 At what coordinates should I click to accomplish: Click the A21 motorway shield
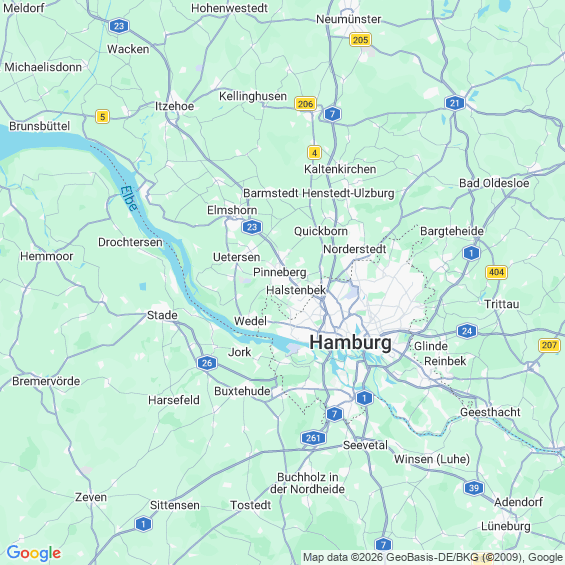coord(455,103)
